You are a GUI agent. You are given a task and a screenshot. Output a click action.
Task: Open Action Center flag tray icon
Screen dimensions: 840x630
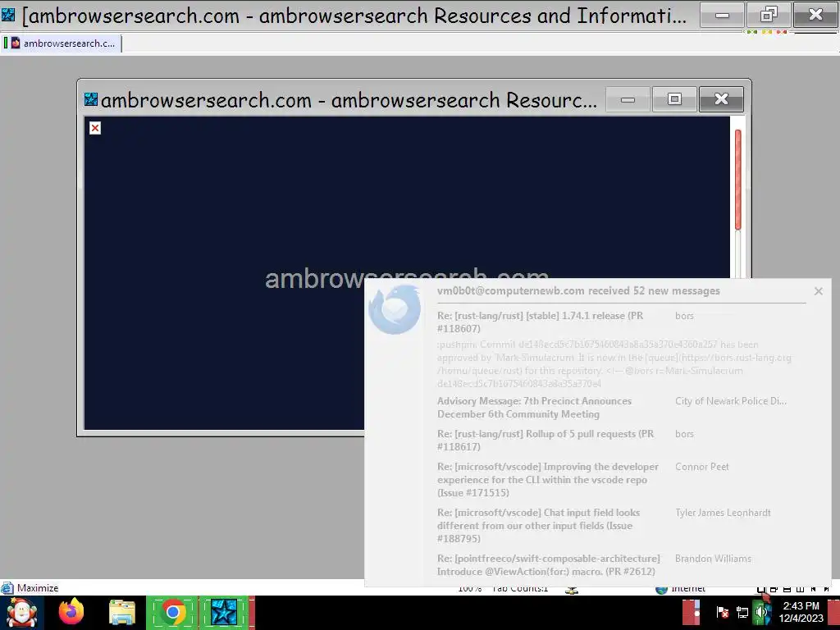point(722,612)
